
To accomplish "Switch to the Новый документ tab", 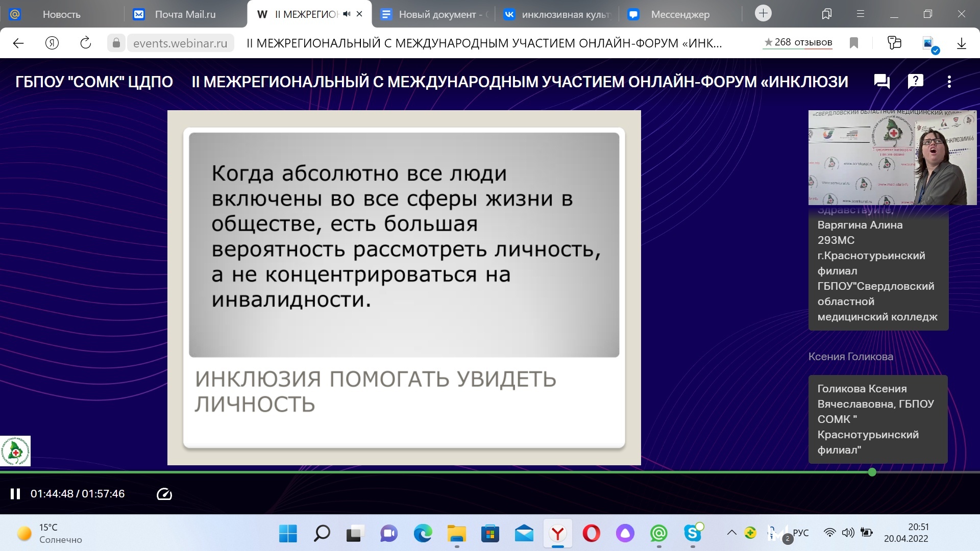I will pos(435,14).
